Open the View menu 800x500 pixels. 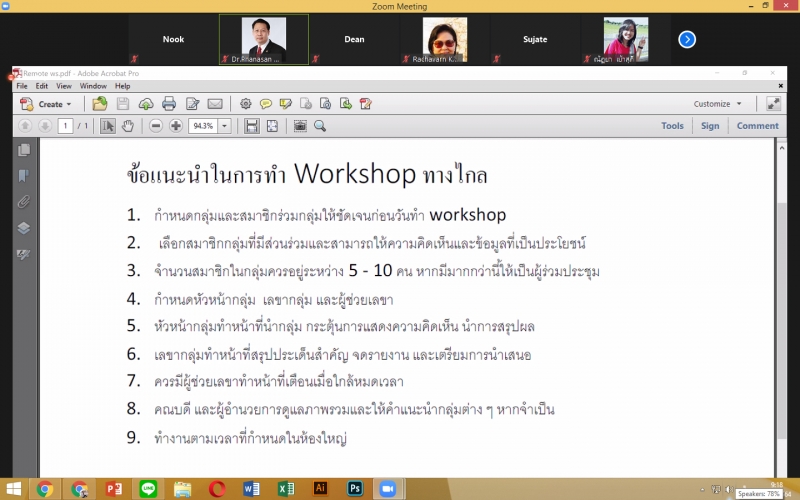(62, 86)
